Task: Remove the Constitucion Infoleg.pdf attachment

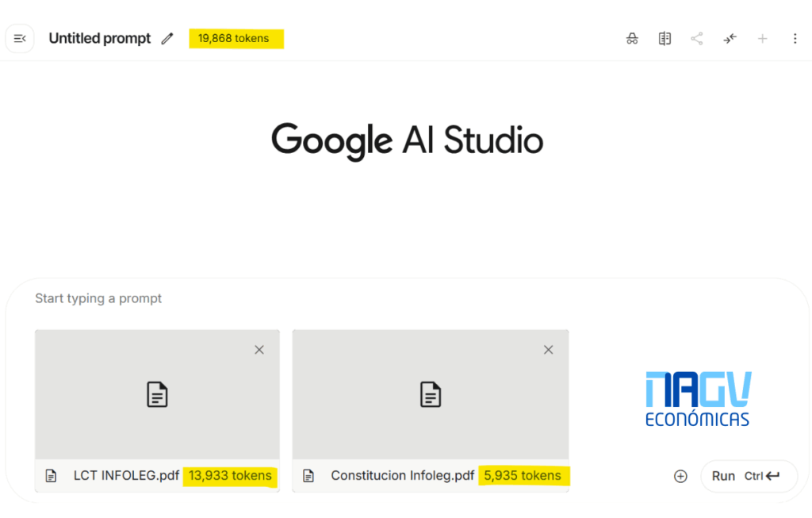Action: click(x=548, y=350)
